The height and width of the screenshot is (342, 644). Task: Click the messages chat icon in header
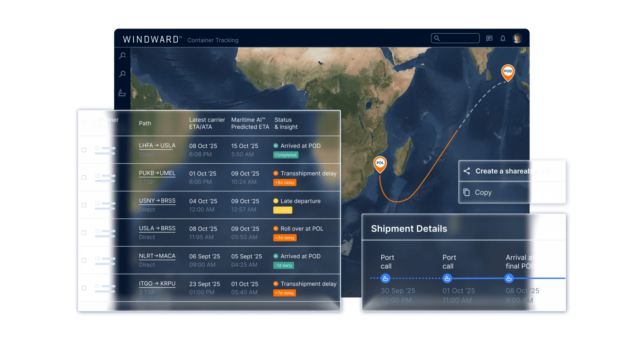tap(489, 38)
